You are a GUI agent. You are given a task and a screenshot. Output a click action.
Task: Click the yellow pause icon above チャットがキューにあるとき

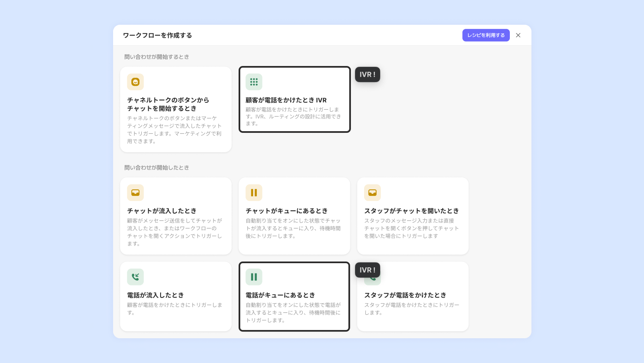point(254,193)
